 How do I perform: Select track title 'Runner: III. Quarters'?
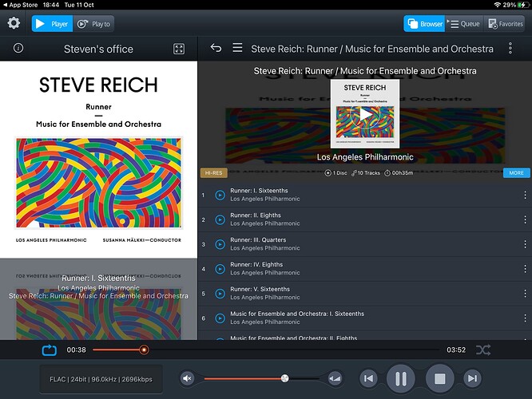pos(258,240)
